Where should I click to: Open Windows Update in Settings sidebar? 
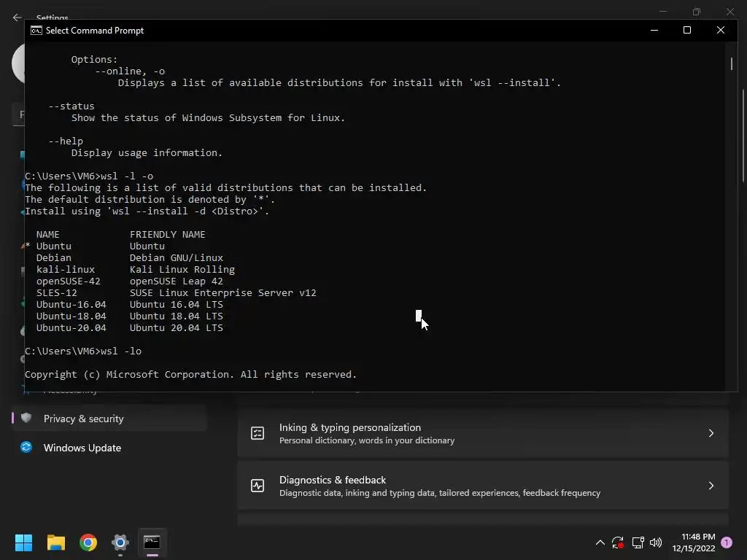tap(109, 448)
